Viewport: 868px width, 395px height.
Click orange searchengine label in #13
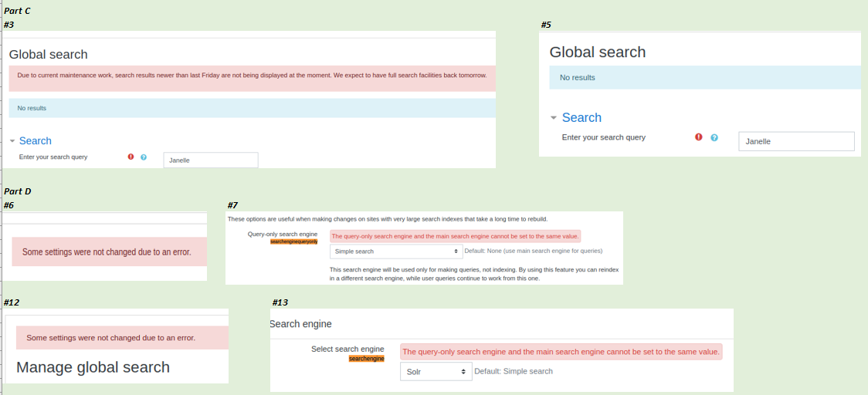(x=367, y=359)
